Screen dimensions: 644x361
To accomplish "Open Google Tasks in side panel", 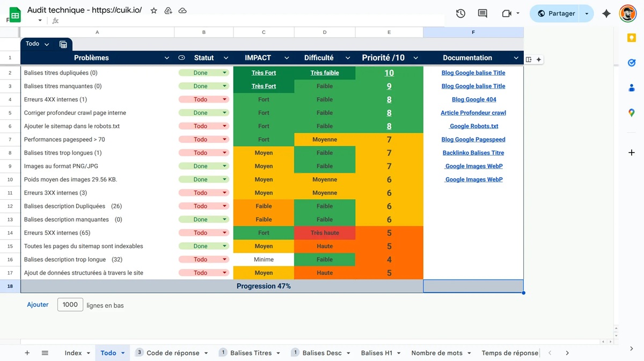I will [632, 62].
